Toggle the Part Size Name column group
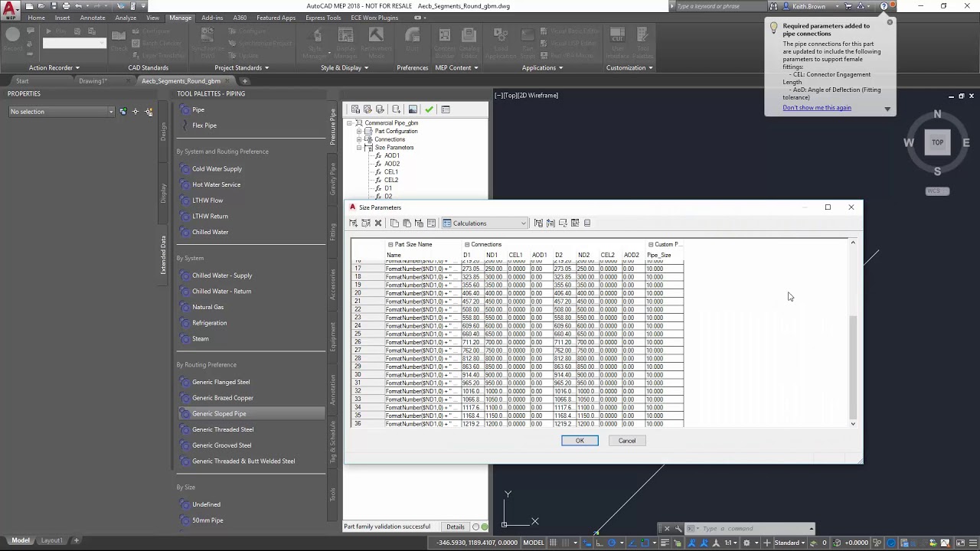This screenshot has height=551, width=980. pos(390,245)
